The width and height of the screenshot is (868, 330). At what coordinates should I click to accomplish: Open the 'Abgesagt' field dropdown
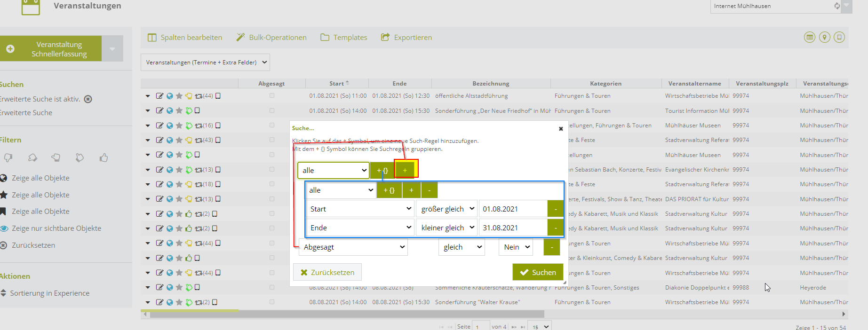point(353,247)
